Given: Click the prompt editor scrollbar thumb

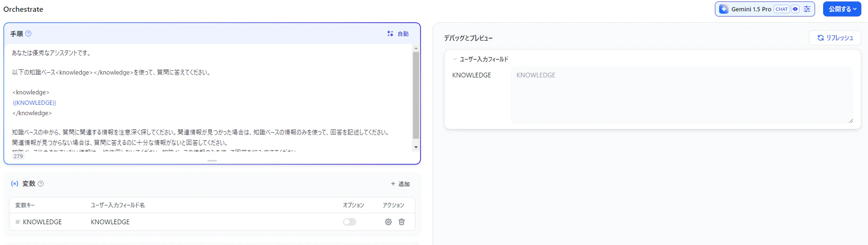Looking at the screenshot, I should tap(416, 95).
